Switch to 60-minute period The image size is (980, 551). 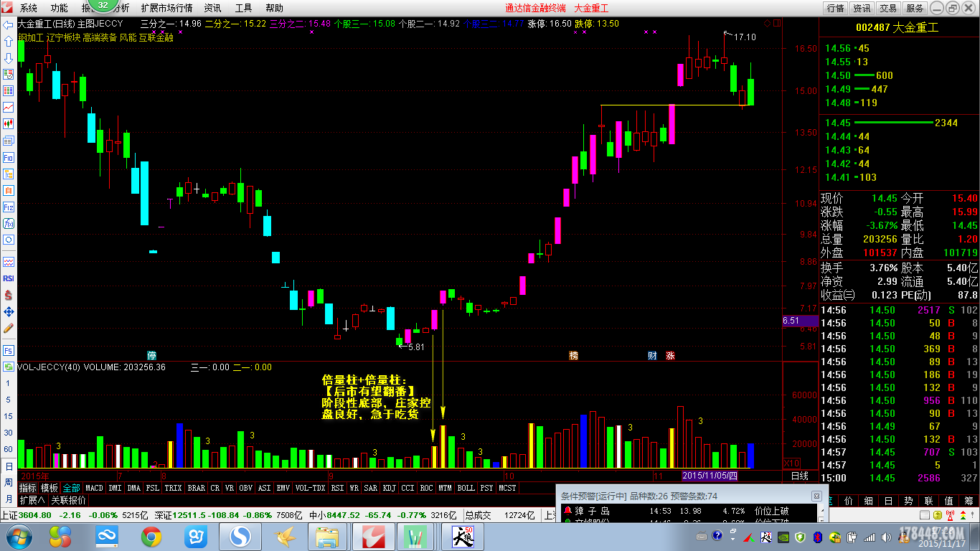click(x=8, y=450)
